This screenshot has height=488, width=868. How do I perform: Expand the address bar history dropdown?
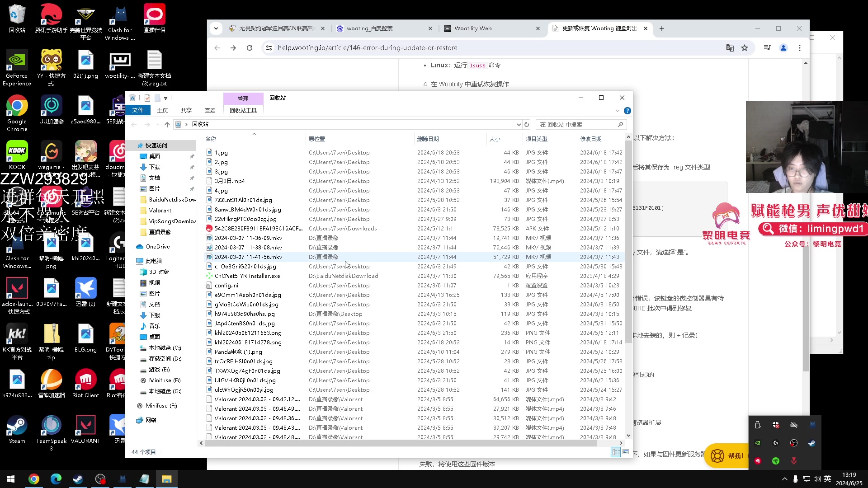tap(519, 124)
